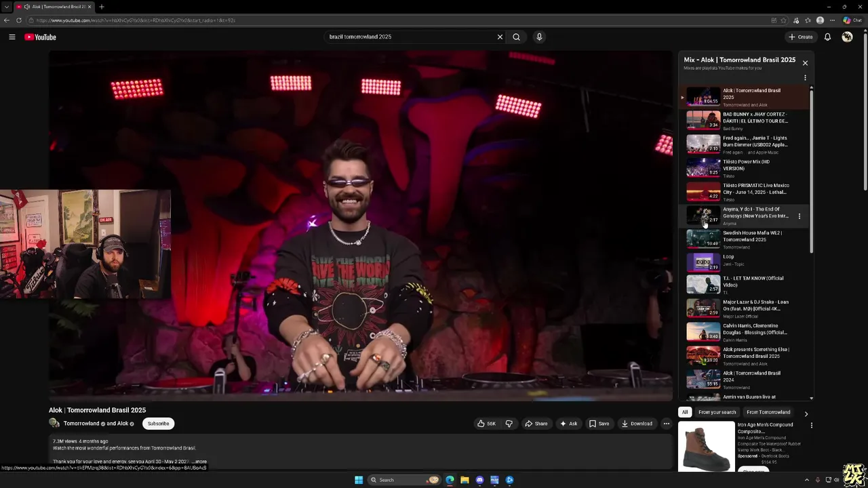Open Mix playlist options menu
This screenshot has width=868, height=488.
pyautogui.click(x=805, y=77)
